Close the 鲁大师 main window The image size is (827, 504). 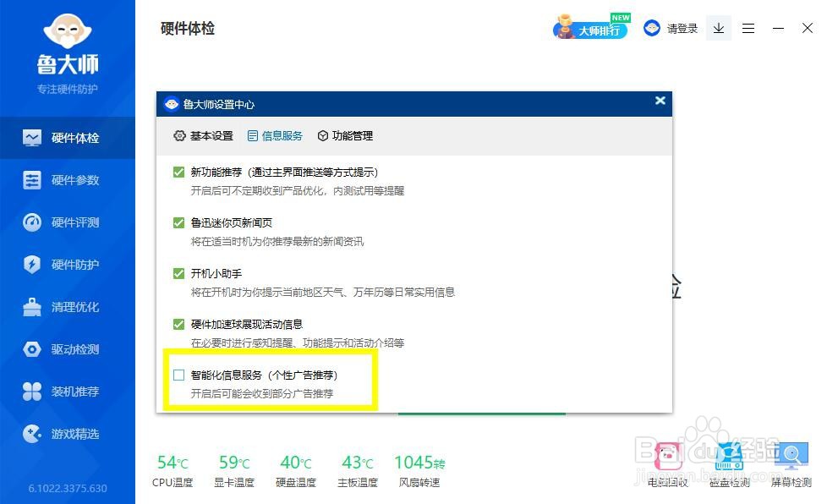click(x=808, y=28)
